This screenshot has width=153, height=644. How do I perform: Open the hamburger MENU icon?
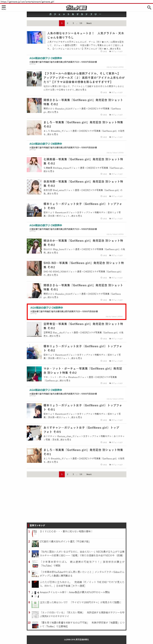3,7
